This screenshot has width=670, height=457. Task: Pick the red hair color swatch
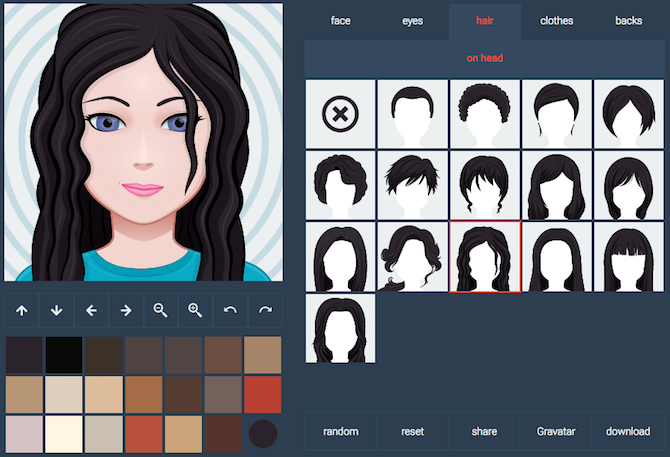coord(264,394)
